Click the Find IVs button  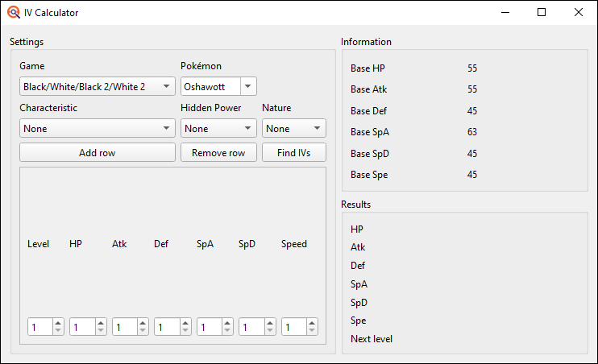coord(294,152)
